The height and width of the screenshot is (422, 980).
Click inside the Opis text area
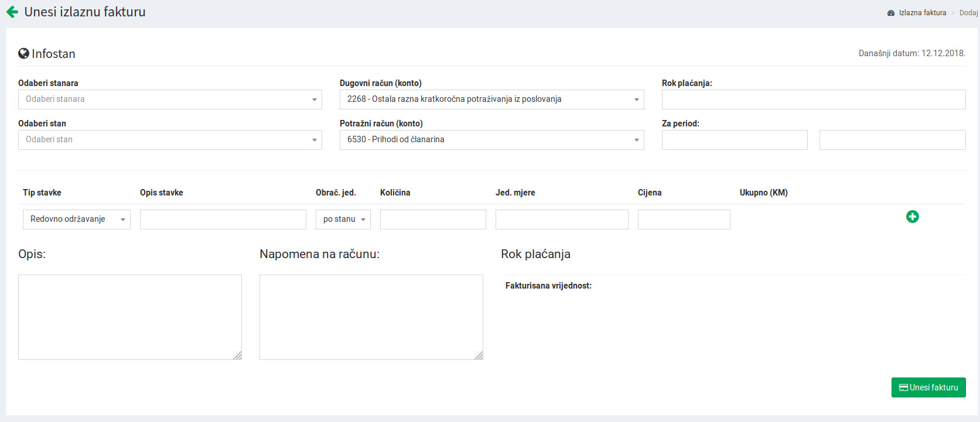click(x=129, y=317)
